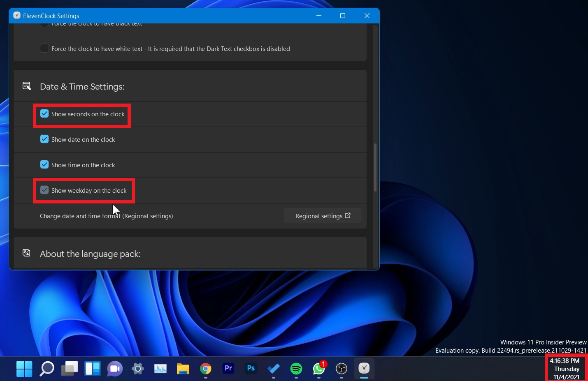Launch Google Chrome from the taskbar
Screen dimensions: 588x381
(x=206, y=369)
